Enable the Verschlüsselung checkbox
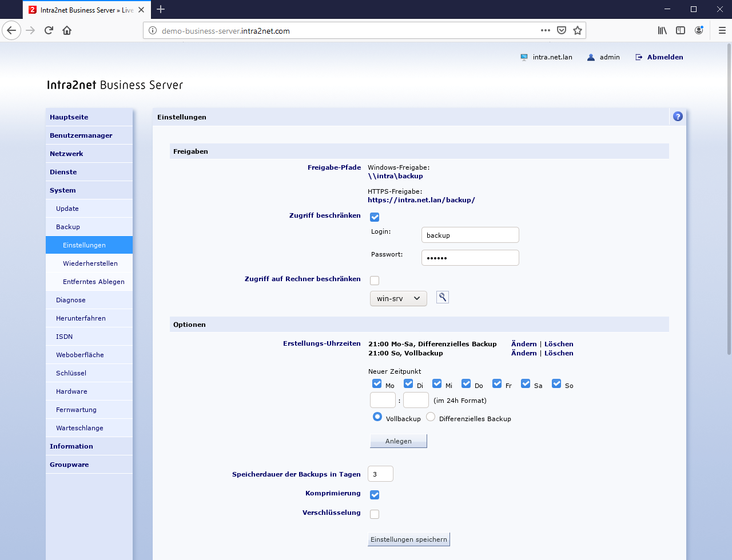The image size is (732, 560). tap(375, 514)
